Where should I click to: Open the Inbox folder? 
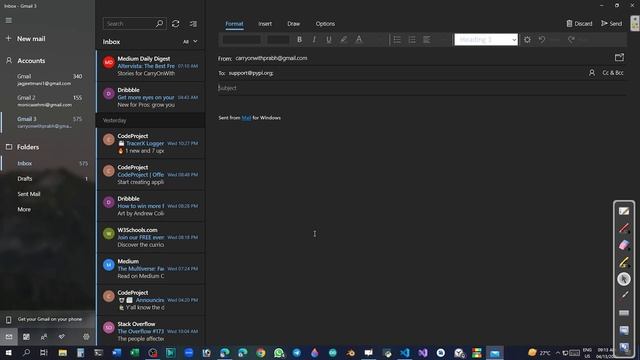pyautogui.click(x=47, y=163)
